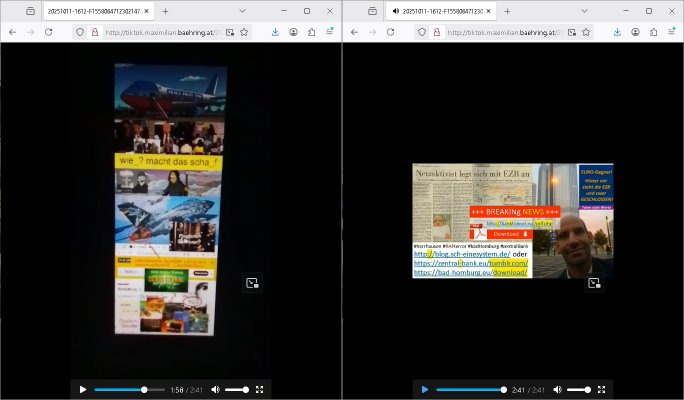This screenshot has height=400, width=684.
Task: Open extensions menu in left browser
Action: click(311, 32)
